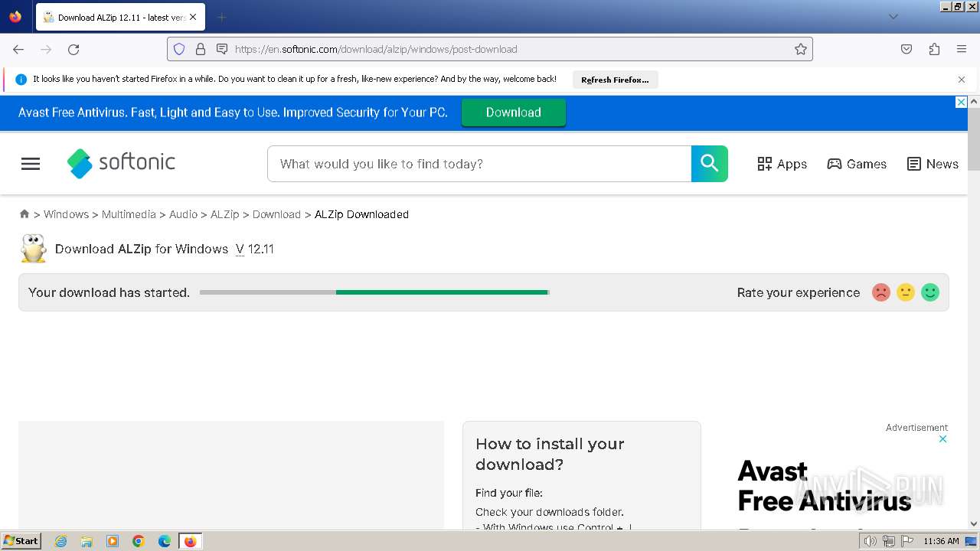980x551 pixels.
Task: Open a new tab with the plus button
Action: [221, 17]
